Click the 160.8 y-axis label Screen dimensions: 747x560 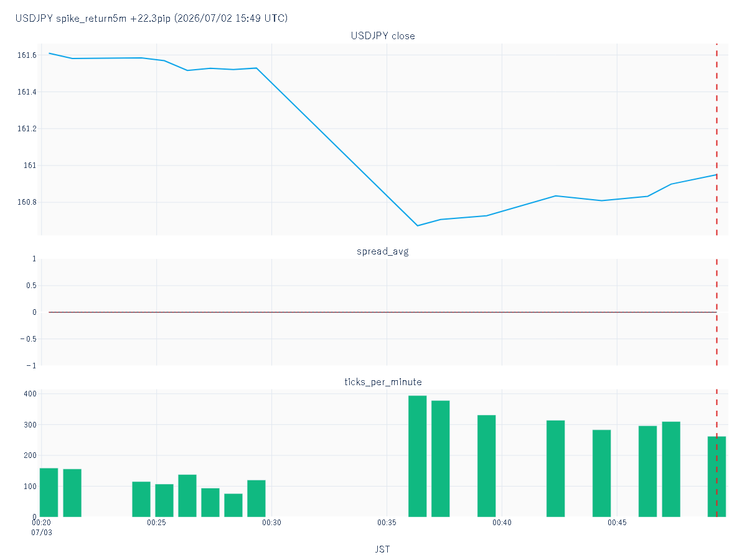(x=27, y=202)
